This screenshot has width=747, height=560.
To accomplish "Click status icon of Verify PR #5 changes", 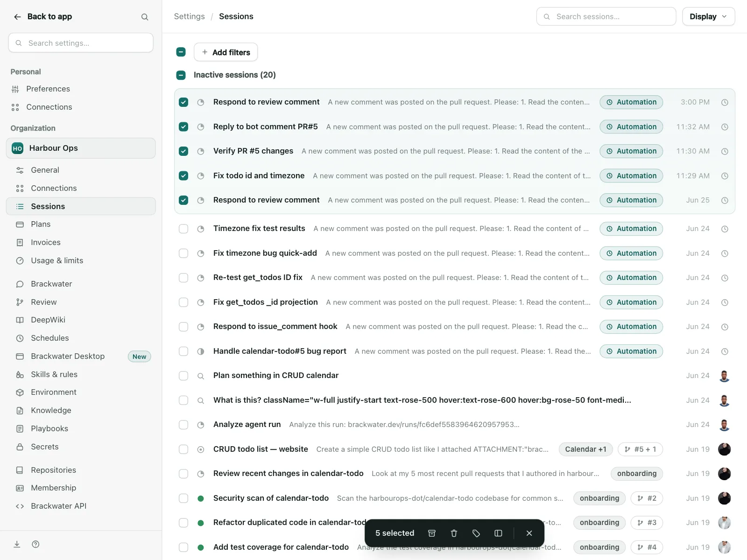I will pos(201,151).
